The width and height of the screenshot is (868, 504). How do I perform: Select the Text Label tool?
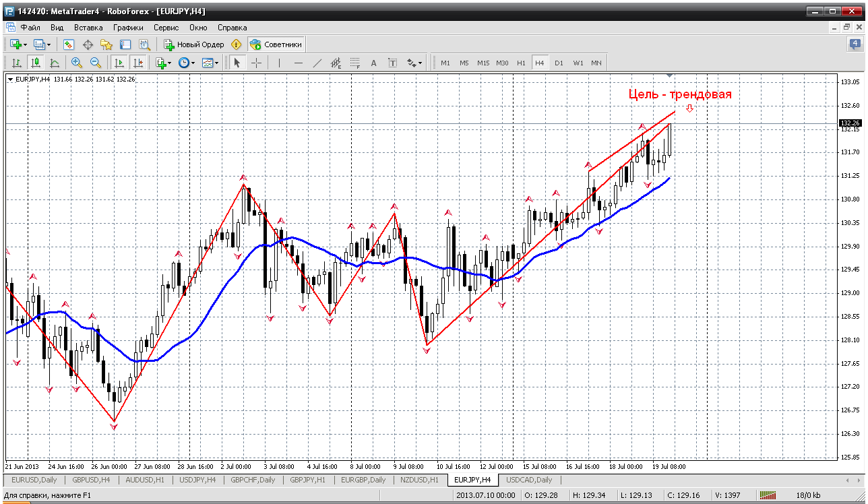click(x=392, y=63)
